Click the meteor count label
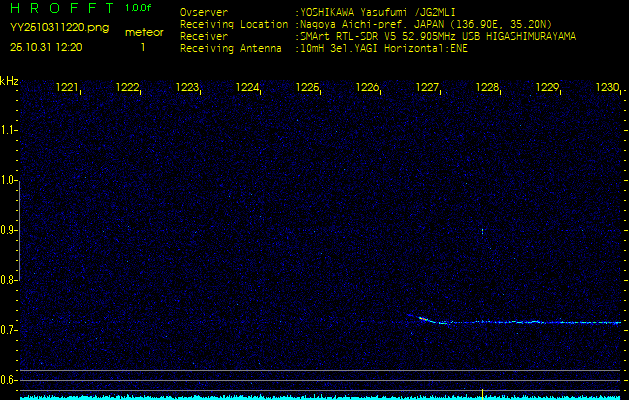The image size is (629, 400). click(143, 32)
